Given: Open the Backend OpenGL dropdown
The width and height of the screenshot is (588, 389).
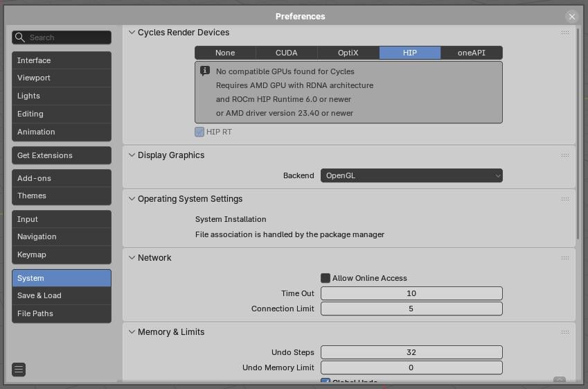Looking at the screenshot, I should [411, 176].
